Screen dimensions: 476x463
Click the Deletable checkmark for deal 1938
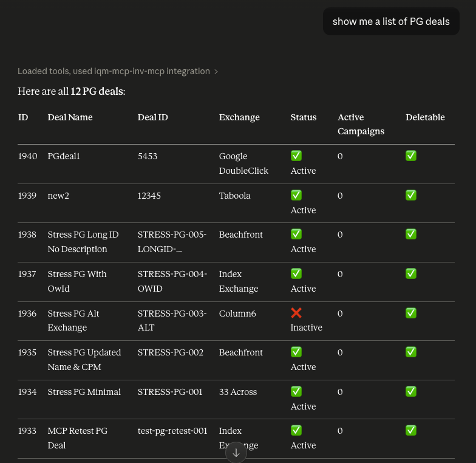tap(410, 234)
